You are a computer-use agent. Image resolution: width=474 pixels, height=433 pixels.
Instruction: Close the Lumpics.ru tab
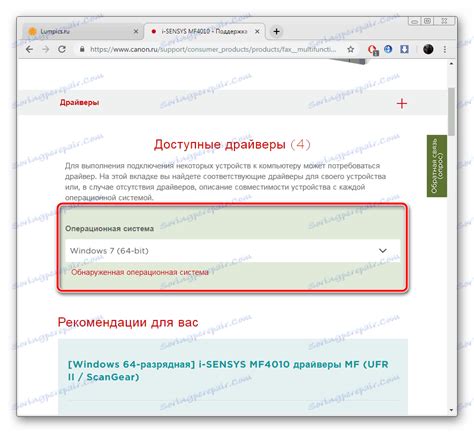pos(136,32)
